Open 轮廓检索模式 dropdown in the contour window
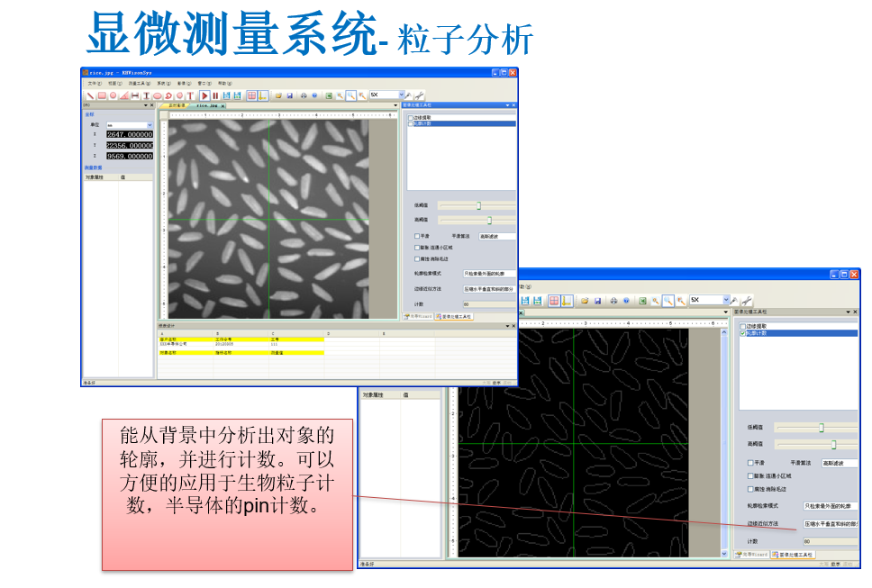This screenshot has height=588, width=872. pos(831,506)
